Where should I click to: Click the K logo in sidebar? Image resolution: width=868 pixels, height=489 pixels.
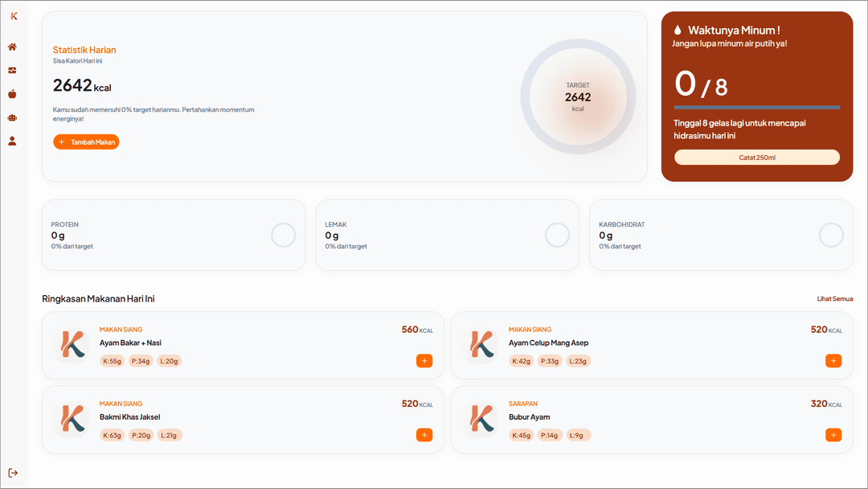click(x=14, y=16)
